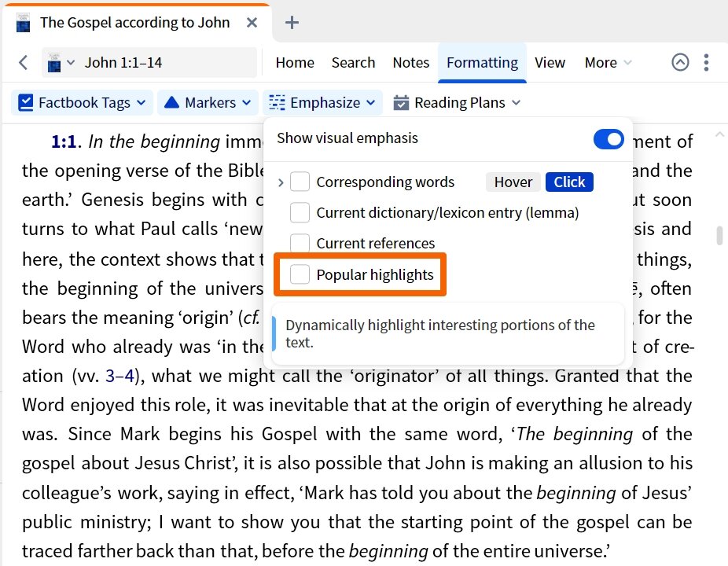Click the vertical scrollbar thumb
Viewport: 728px width, 566px height.
pos(719,235)
